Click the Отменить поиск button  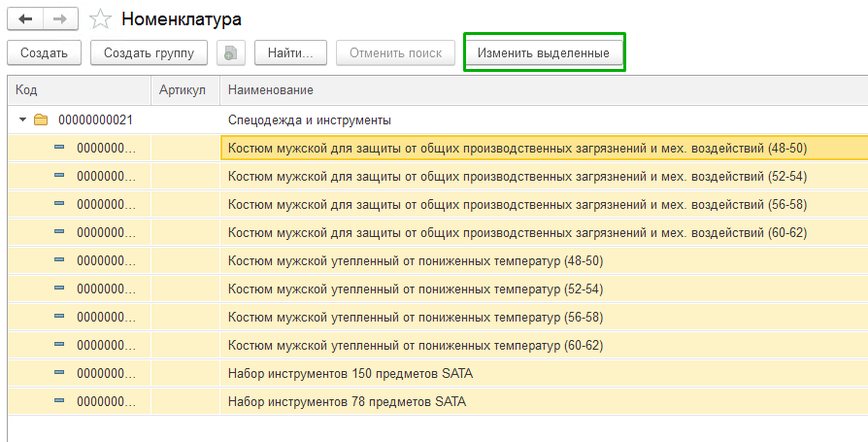(395, 53)
